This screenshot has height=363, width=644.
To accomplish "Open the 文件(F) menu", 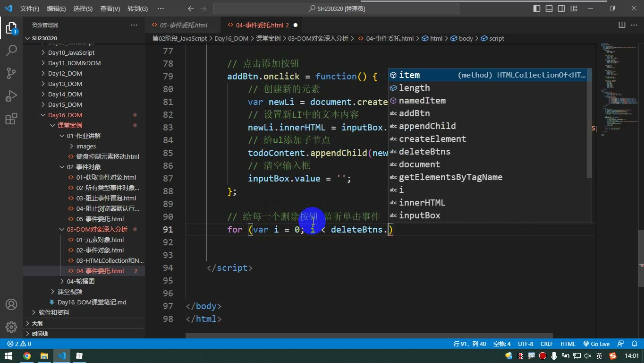I will click(x=30, y=9).
